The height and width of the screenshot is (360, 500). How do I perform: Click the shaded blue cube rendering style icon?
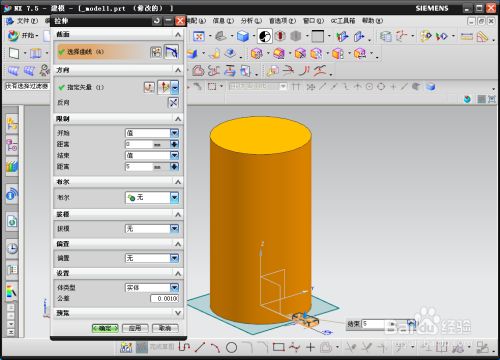(243, 36)
